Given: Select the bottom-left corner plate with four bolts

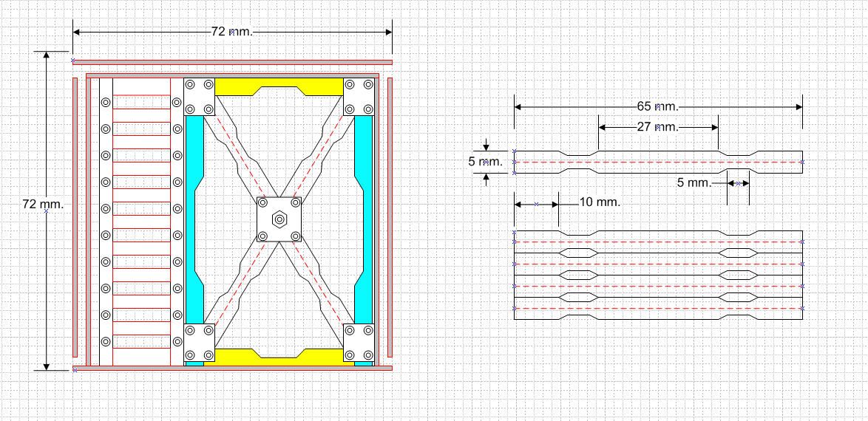Looking at the screenshot, I should [x=200, y=343].
